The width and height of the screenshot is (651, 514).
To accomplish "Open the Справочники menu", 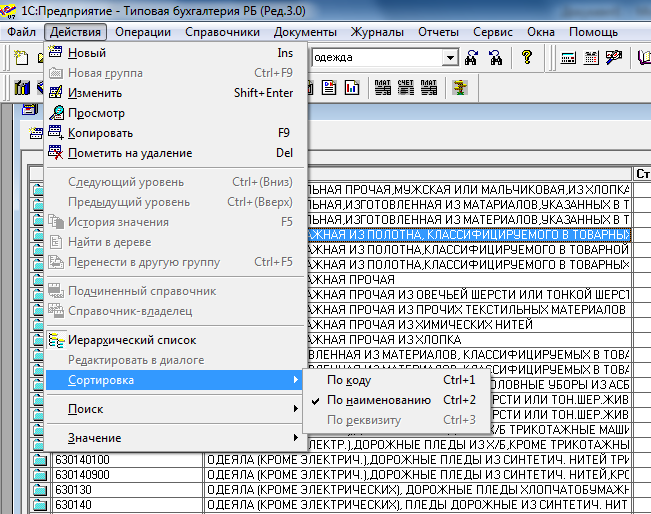I will [222, 32].
